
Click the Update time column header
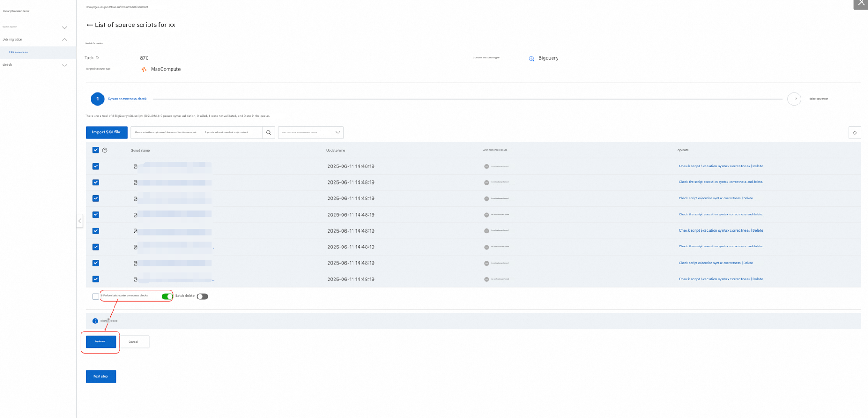pyautogui.click(x=336, y=151)
